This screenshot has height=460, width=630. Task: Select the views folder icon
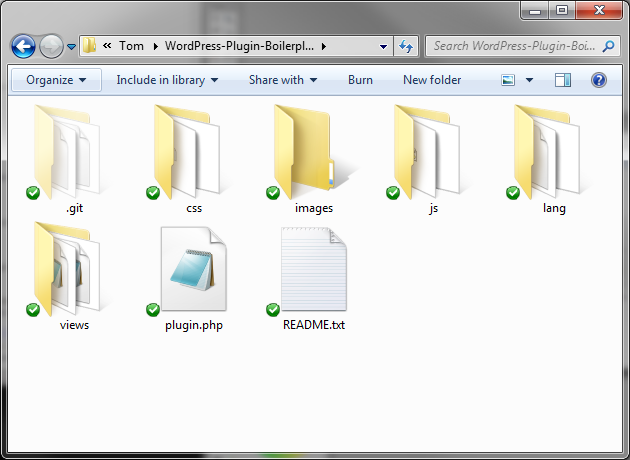coord(66,269)
